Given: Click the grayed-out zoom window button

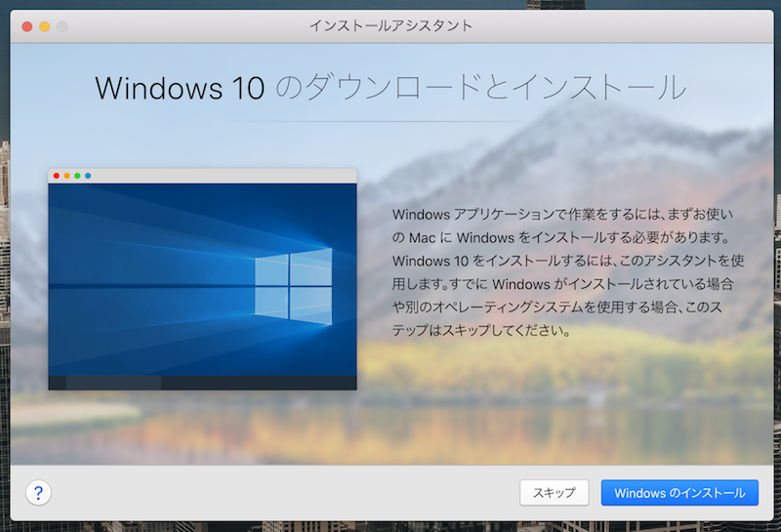Looking at the screenshot, I should pos(62,26).
